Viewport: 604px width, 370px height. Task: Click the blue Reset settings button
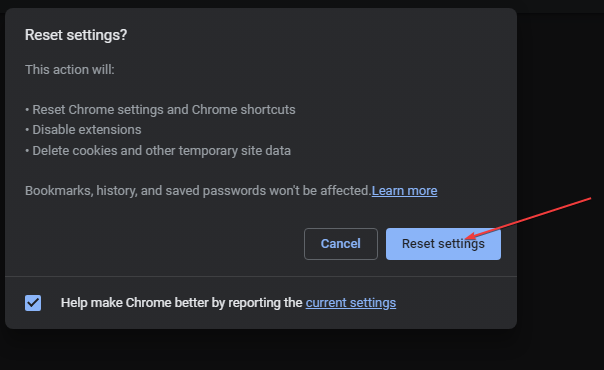click(x=443, y=244)
